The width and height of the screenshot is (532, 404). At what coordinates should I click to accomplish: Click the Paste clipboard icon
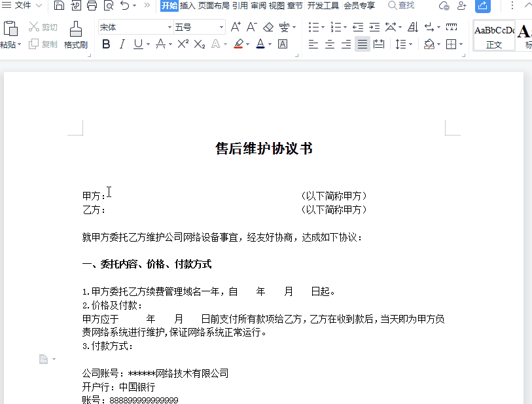tap(10, 29)
